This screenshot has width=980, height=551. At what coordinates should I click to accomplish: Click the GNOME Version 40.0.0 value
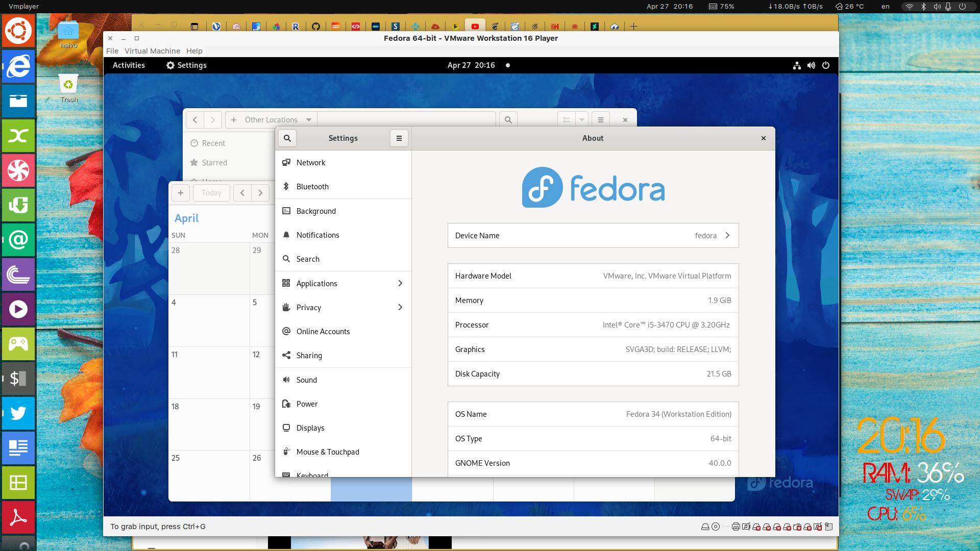[720, 463]
